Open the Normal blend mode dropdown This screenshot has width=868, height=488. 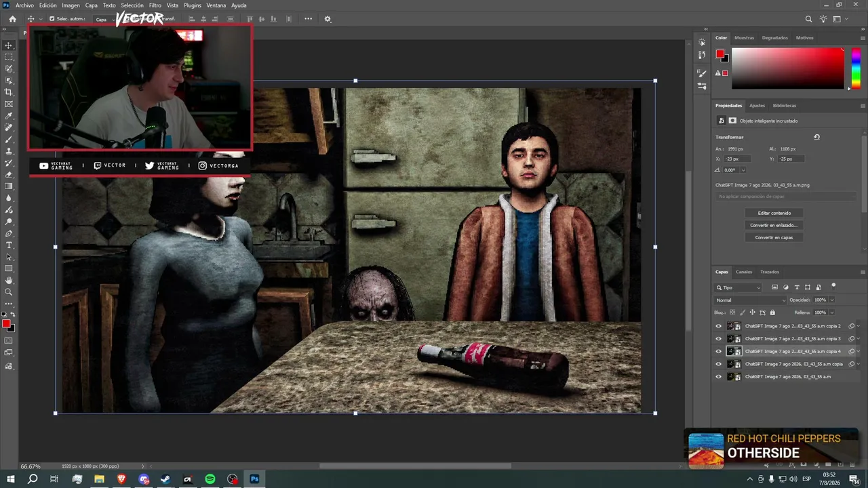(x=750, y=300)
